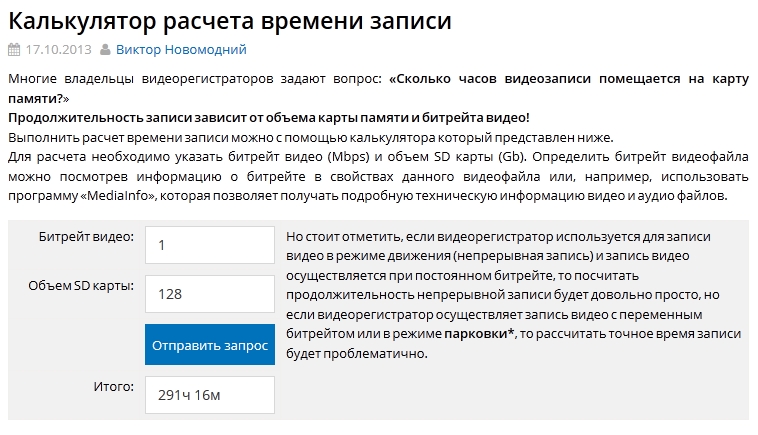Click the Битрейт видео label
758x435 pixels.
click(x=86, y=237)
